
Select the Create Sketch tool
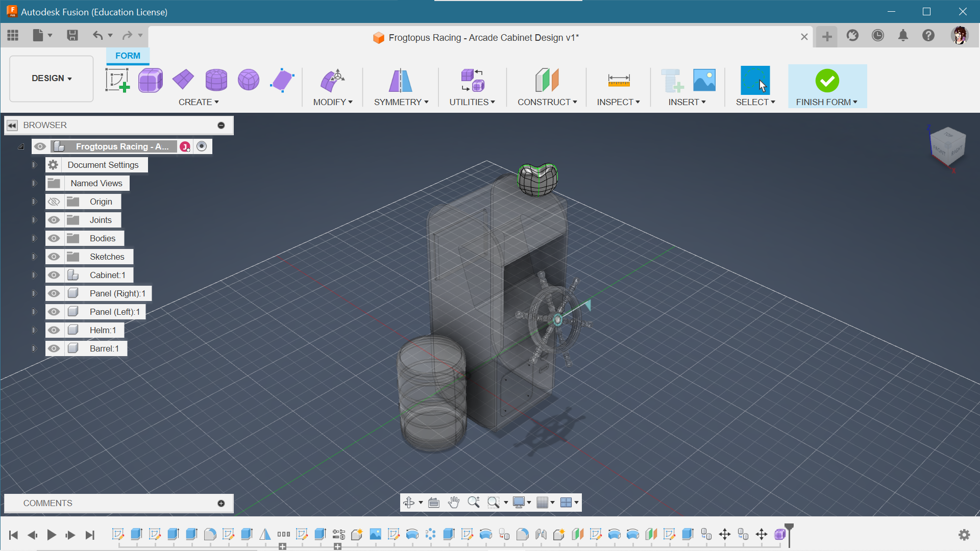(x=117, y=80)
